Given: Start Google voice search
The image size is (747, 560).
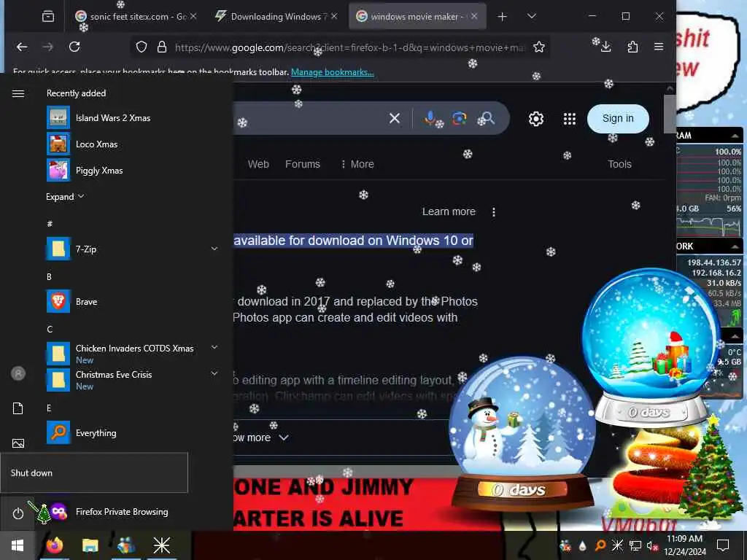Looking at the screenshot, I should [x=430, y=118].
